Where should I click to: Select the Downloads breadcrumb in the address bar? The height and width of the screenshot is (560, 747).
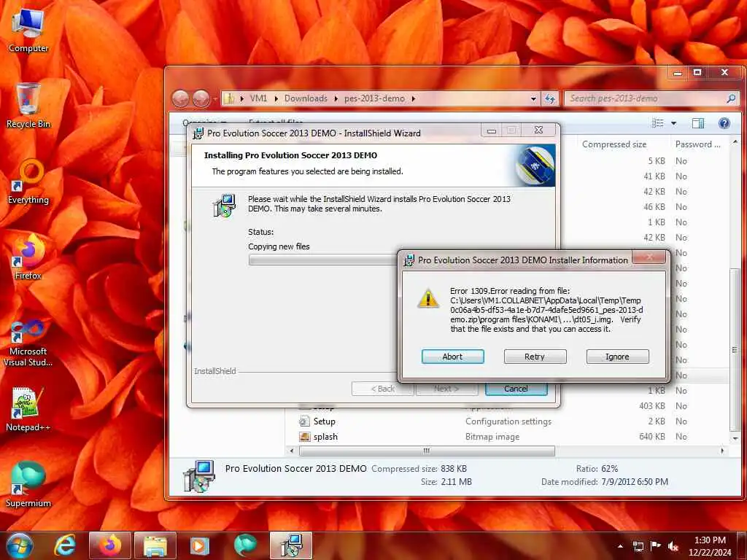[306, 98]
